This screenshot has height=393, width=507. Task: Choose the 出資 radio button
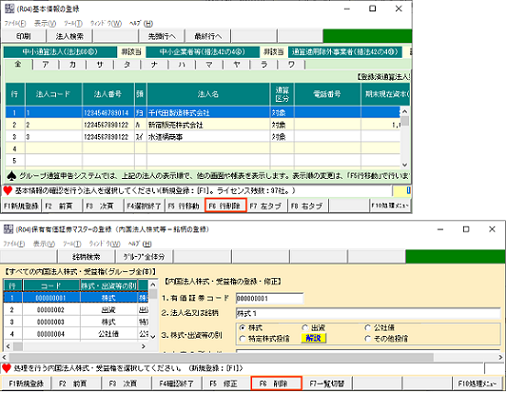(305, 327)
